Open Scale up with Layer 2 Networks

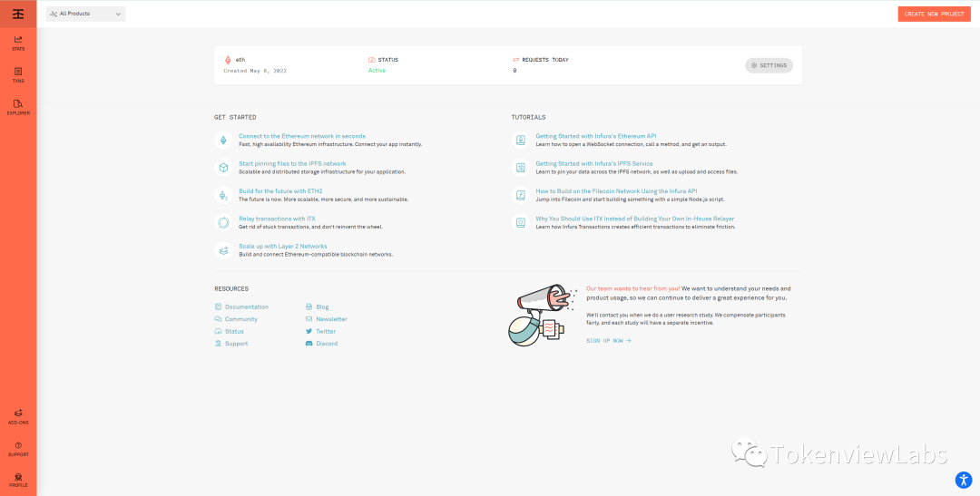click(282, 246)
